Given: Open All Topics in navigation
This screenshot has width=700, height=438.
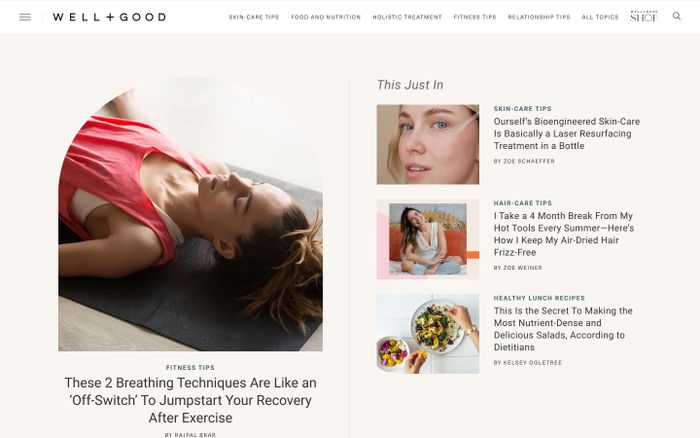Looking at the screenshot, I should pyautogui.click(x=600, y=17).
